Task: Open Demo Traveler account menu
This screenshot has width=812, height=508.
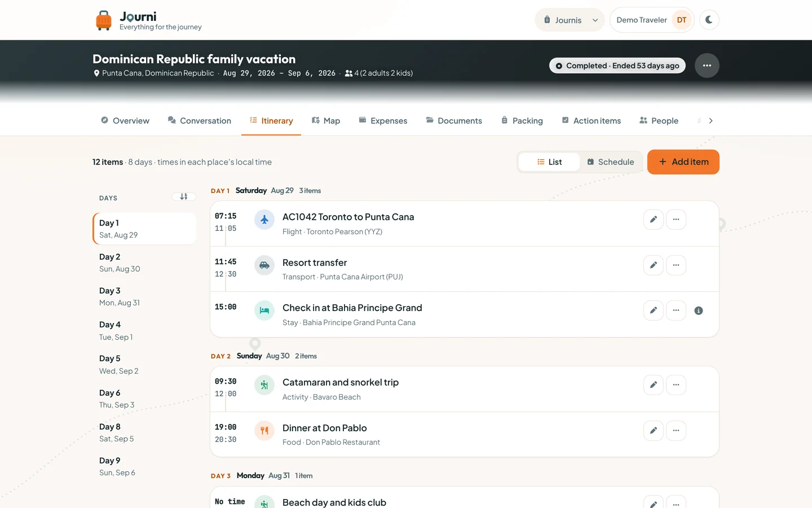Action: tap(652, 20)
